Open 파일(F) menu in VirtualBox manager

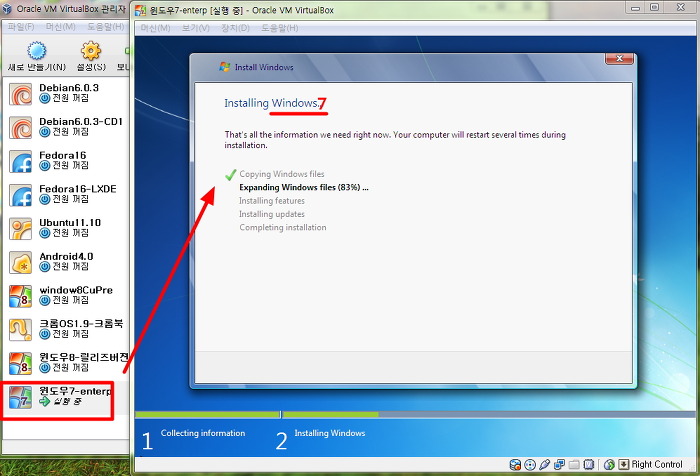[x=22, y=26]
